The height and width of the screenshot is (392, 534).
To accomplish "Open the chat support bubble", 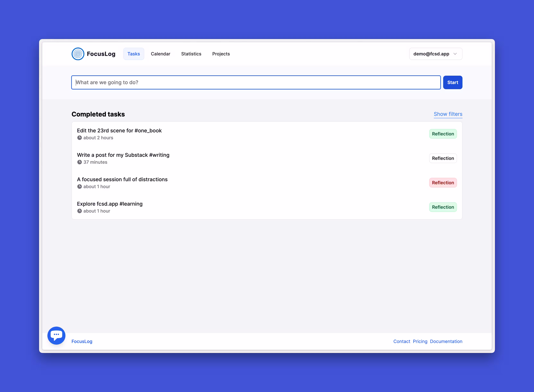I will (x=56, y=335).
